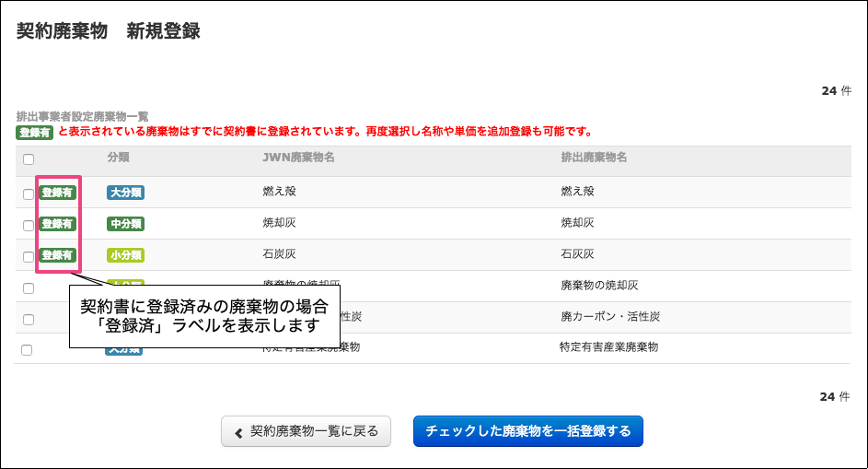Check the checkbox for 特定有害産業廃棄物 row
Image resolution: width=868 pixels, height=469 pixels.
point(27,350)
